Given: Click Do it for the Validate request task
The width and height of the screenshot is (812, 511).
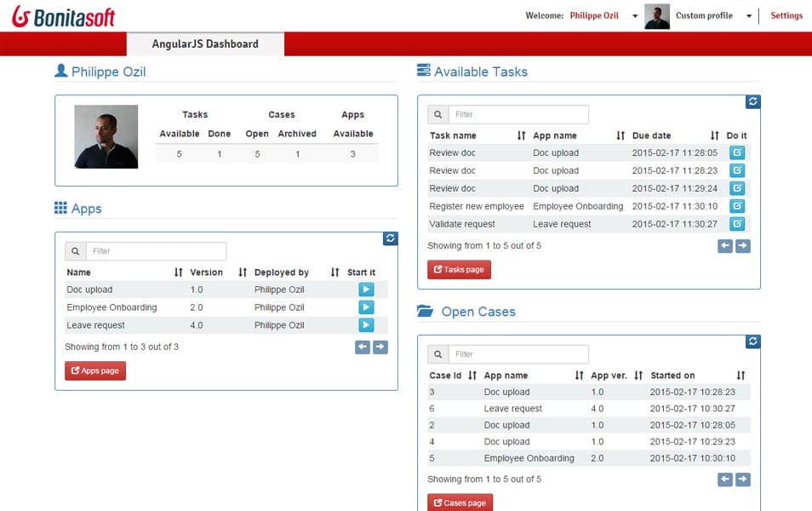Looking at the screenshot, I should coord(738,223).
